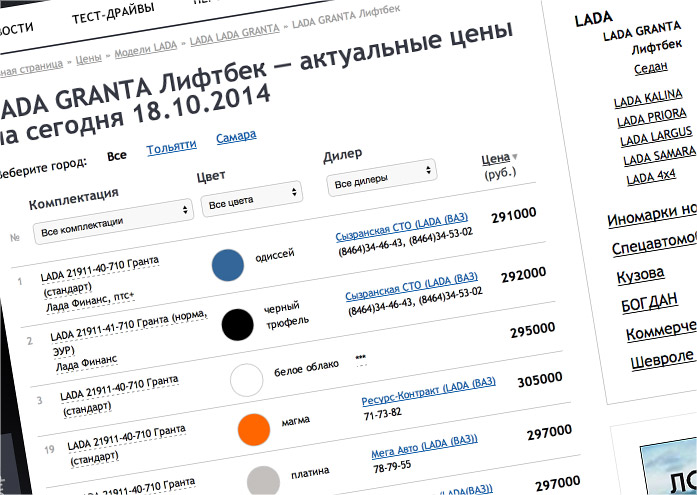The height and width of the screenshot is (495, 697).
Task: Open the Модели LADA breadcrumb link
Action: click(x=146, y=49)
